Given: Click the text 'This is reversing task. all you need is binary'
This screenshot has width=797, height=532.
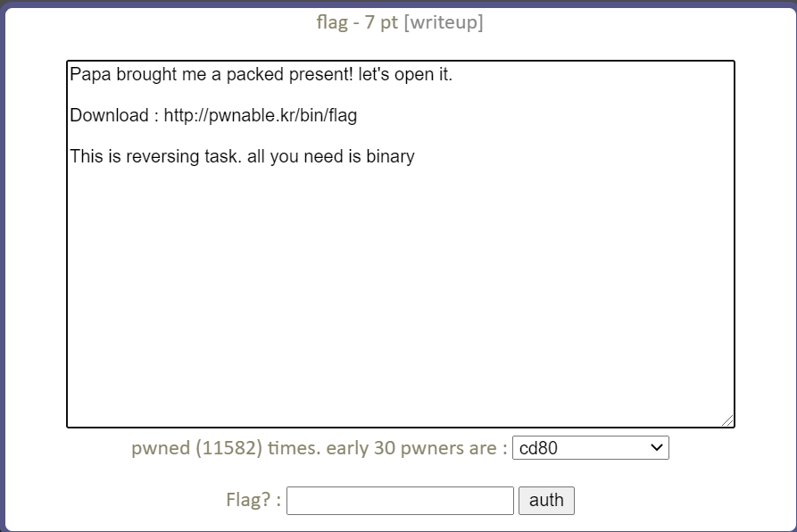Looking at the screenshot, I should coord(242,156).
